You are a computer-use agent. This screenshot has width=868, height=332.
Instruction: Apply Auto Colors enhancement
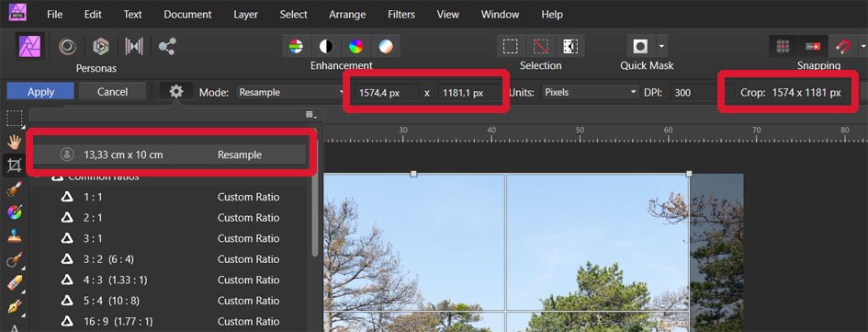356,47
